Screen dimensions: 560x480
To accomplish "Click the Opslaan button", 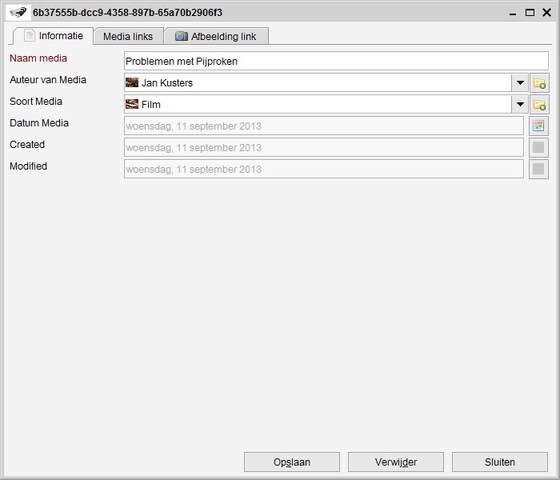I will click(292, 462).
